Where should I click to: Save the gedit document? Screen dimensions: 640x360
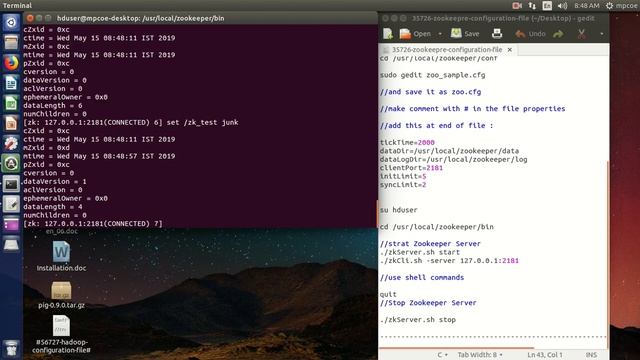click(465, 34)
